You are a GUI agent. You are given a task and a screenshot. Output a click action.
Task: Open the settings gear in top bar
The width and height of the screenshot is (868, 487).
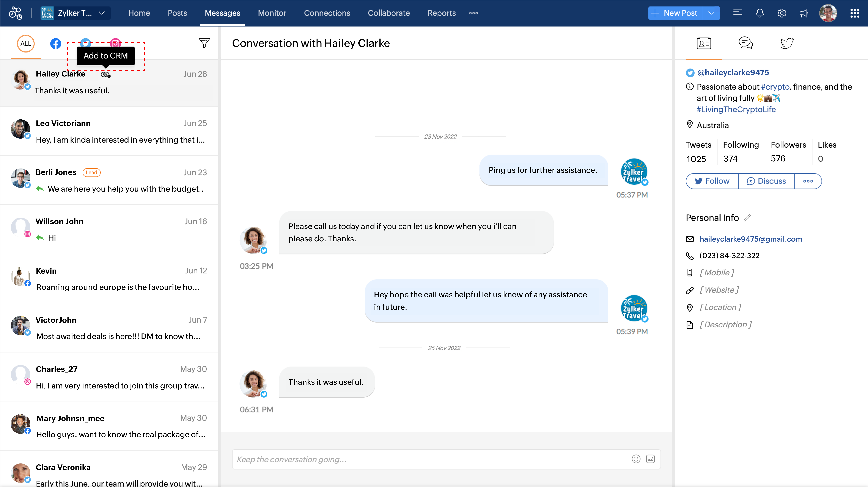[782, 13]
